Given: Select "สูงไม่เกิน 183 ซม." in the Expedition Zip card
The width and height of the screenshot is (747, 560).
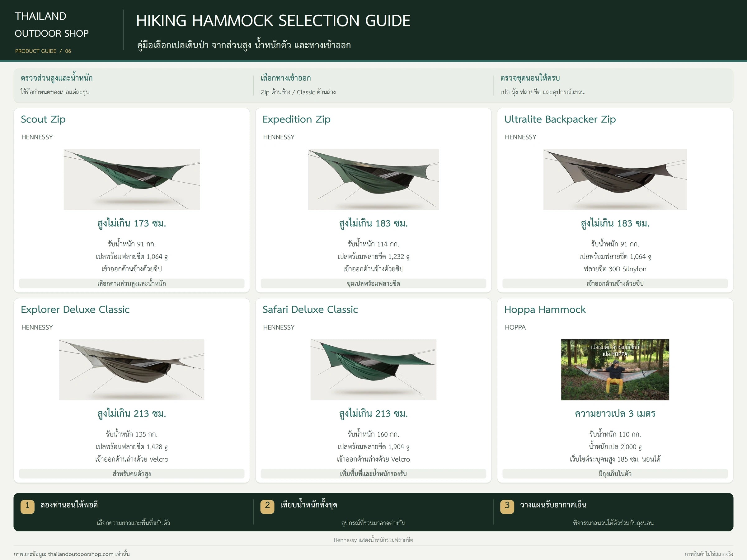Looking at the screenshot, I should [374, 223].
